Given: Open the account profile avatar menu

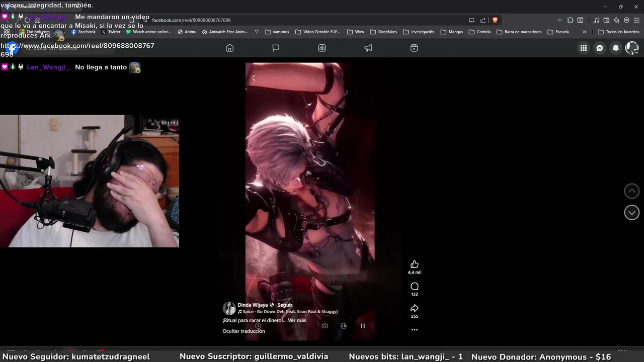Looking at the screenshot, I should pyautogui.click(x=632, y=48).
